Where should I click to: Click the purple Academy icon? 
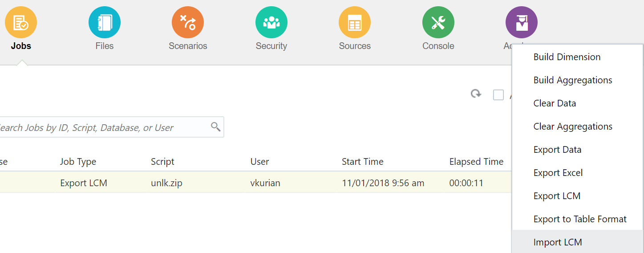click(522, 22)
